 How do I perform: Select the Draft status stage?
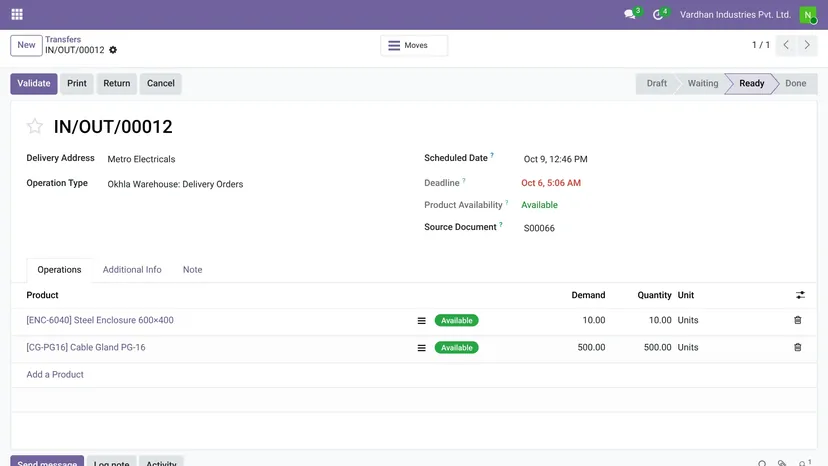pos(656,83)
